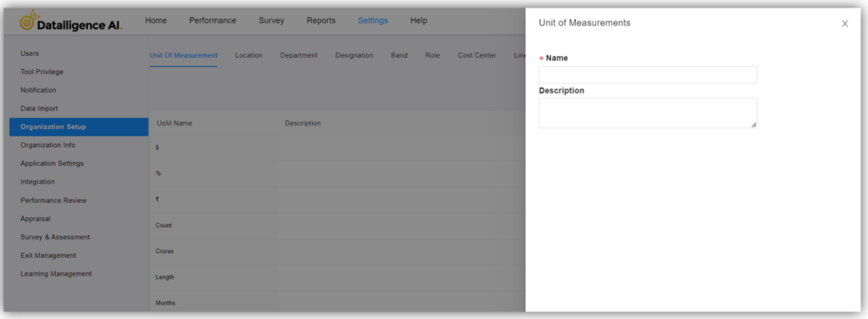Open Survey & Assessment in the sidebar
The image size is (868, 319).
(79, 237)
